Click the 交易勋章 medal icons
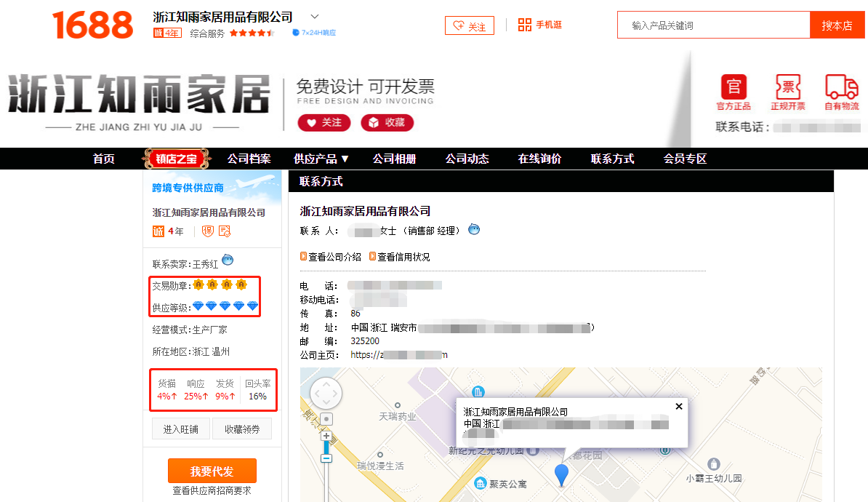Screen dimensions: 868x502 tap(220, 284)
